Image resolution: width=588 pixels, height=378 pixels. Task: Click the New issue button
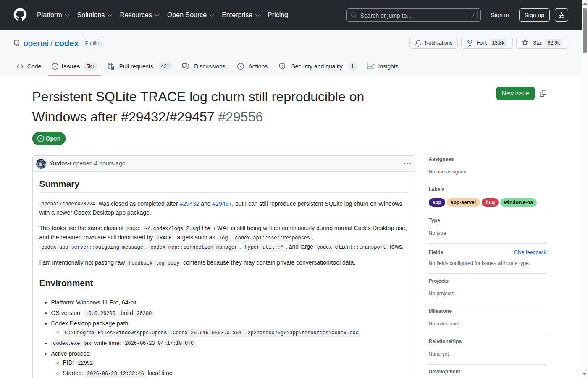click(515, 93)
